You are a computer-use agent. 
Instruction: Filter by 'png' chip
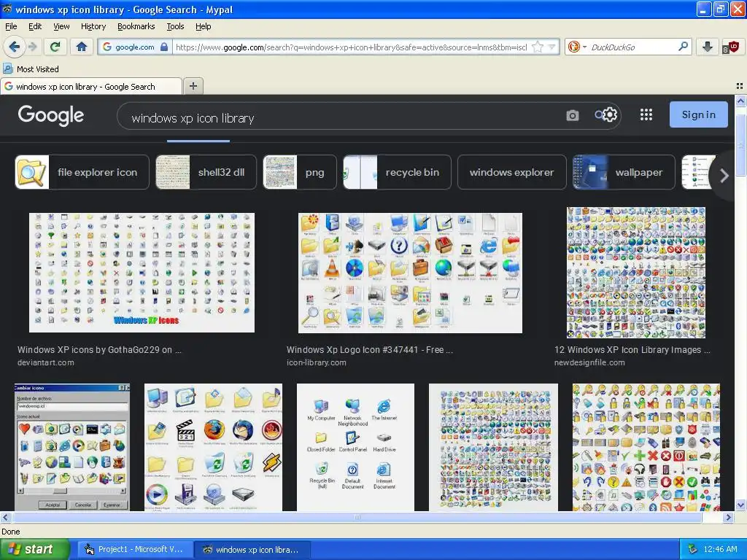(300, 172)
